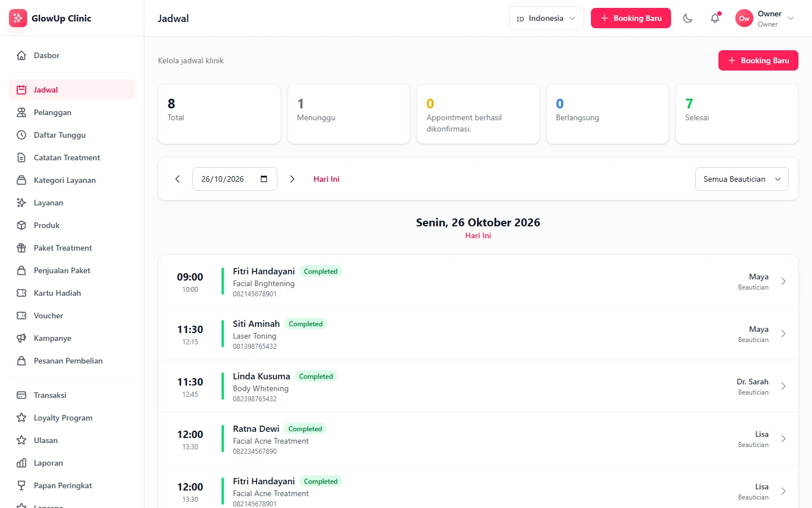Toggle dark mode moon icon
812x508 pixels.
(688, 18)
